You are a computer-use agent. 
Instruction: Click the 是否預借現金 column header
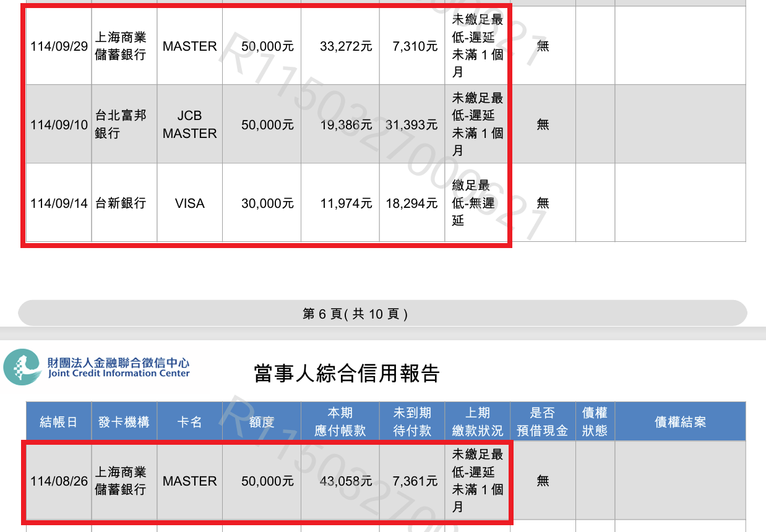pos(543,422)
